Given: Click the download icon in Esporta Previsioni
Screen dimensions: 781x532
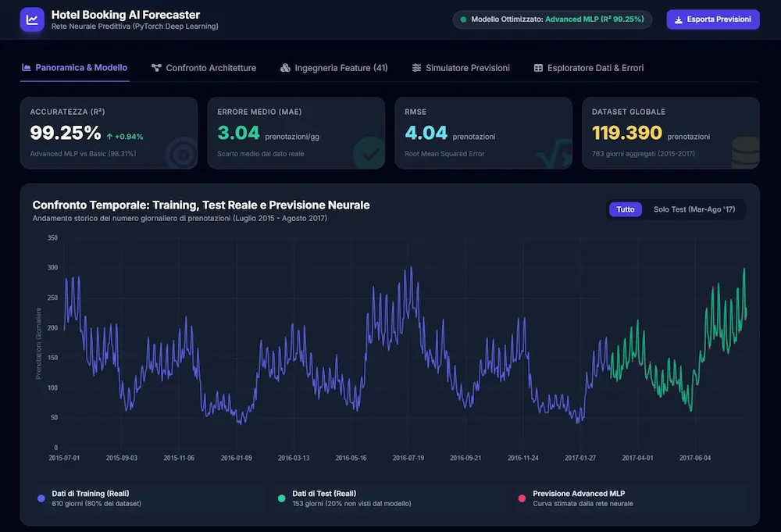Looking at the screenshot, I should (679, 20).
